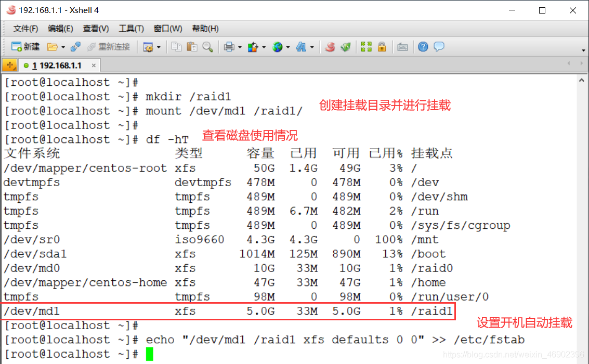This screenshot has width=589, height=364.
Task: Close the 192.168.1.1 tab
Action: (94, 66)
